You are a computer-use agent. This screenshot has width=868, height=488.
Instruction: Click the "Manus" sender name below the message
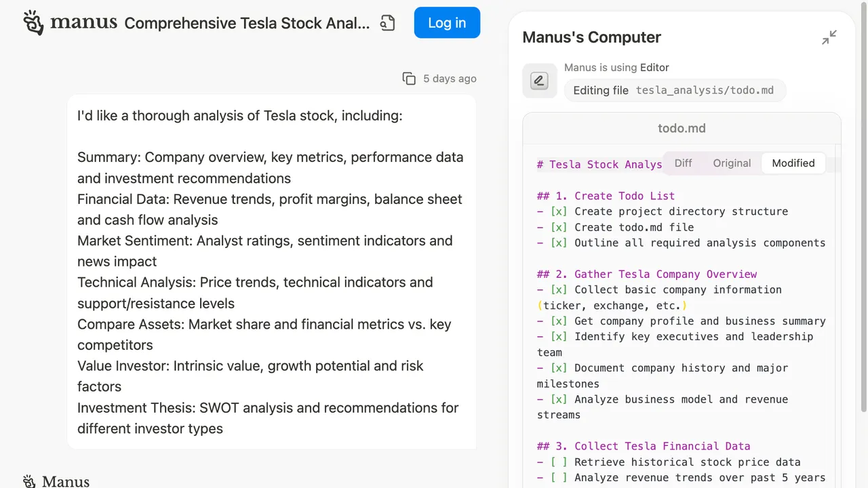(66, 481)
